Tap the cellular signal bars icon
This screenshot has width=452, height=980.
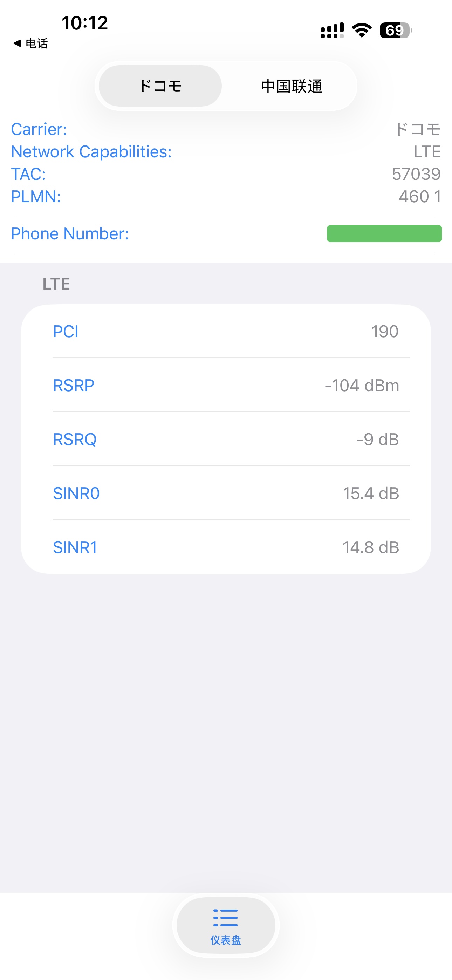[332, 30]
